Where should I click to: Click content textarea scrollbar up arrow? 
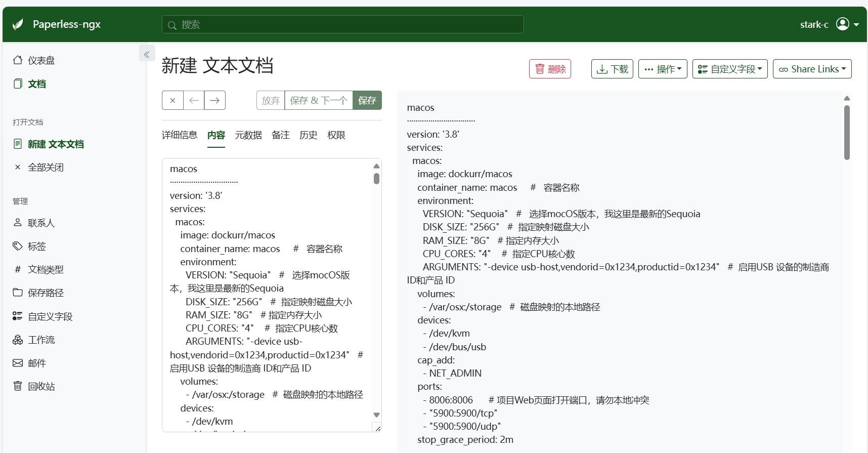[x=376, y=166]
